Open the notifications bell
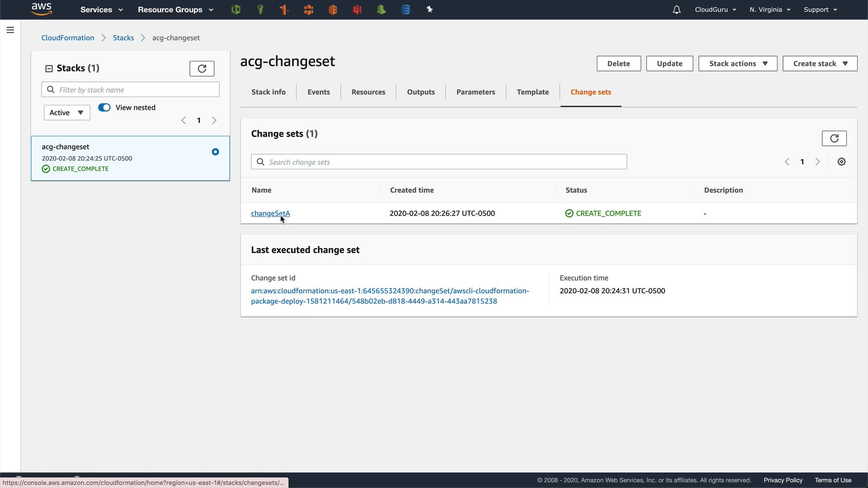Screen dimensions: 868x488 (676, 9)
